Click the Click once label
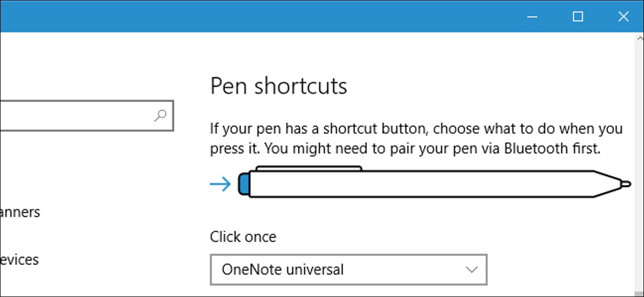The image size is (644, 297). (243, 236)
